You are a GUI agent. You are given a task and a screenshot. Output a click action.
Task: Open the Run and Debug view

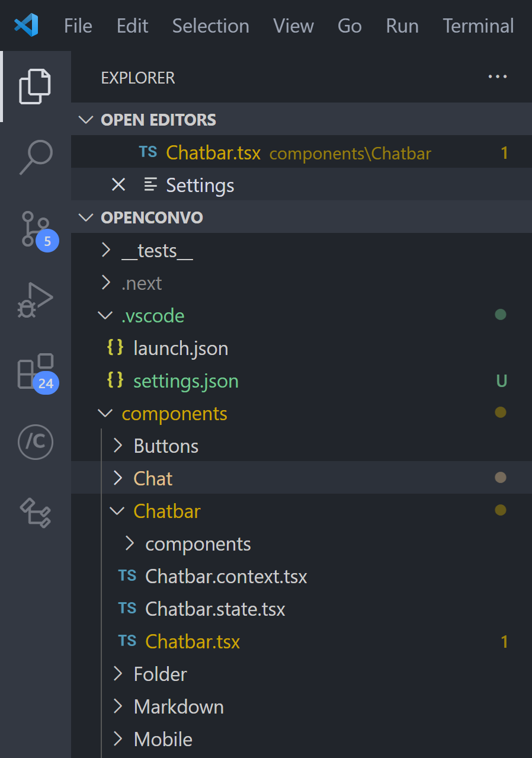click(36, 299)
